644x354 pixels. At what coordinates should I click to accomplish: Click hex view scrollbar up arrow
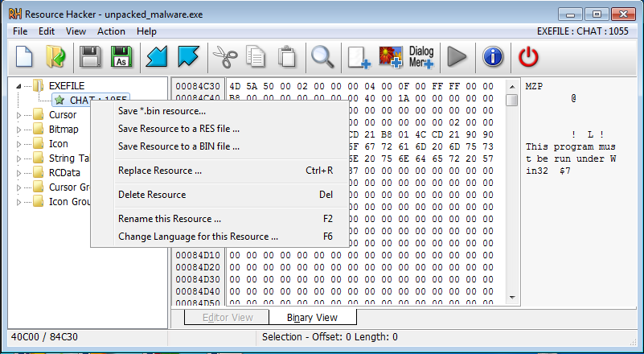(512, 87)
